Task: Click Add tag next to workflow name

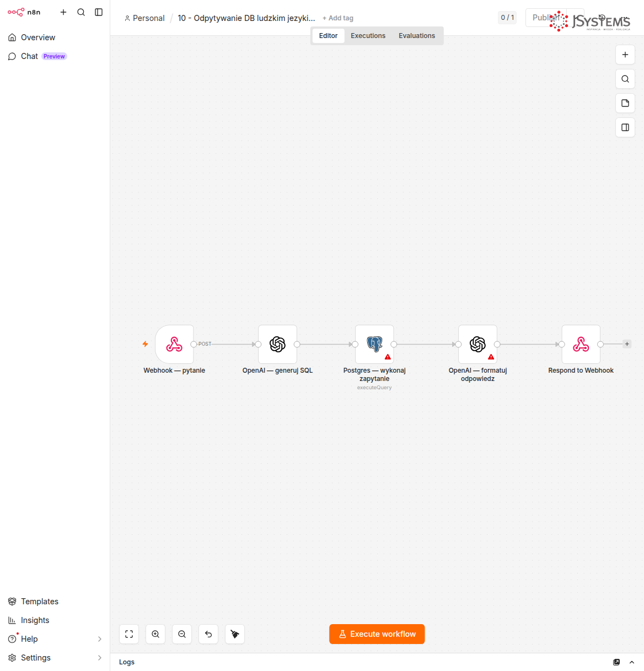Action: coord(338,18)
